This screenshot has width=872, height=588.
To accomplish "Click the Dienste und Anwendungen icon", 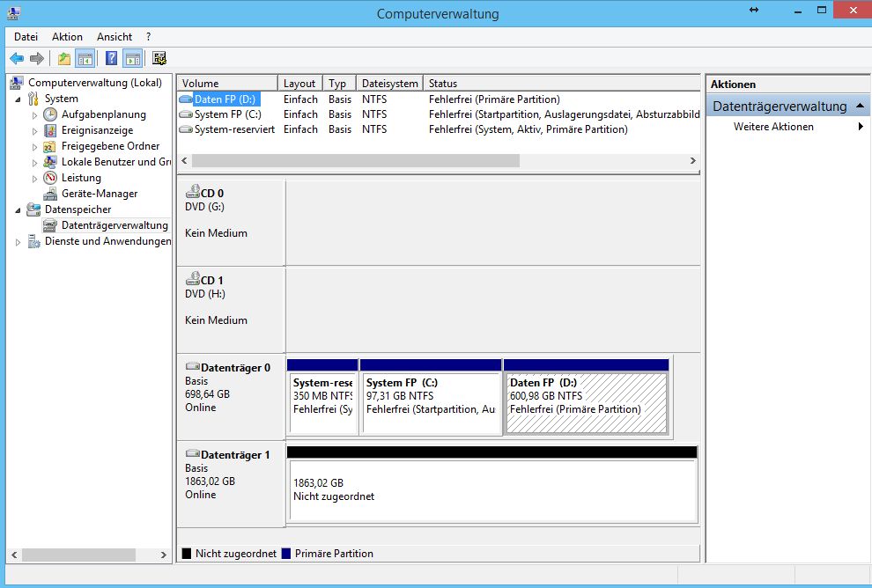I will [33, 241].
